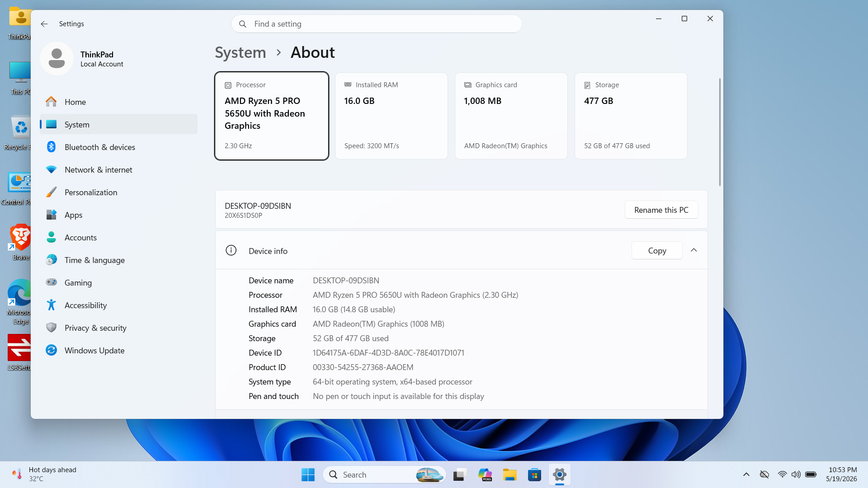
Task: Click the Device info circle icon
Action: click(x=231, y=250)
